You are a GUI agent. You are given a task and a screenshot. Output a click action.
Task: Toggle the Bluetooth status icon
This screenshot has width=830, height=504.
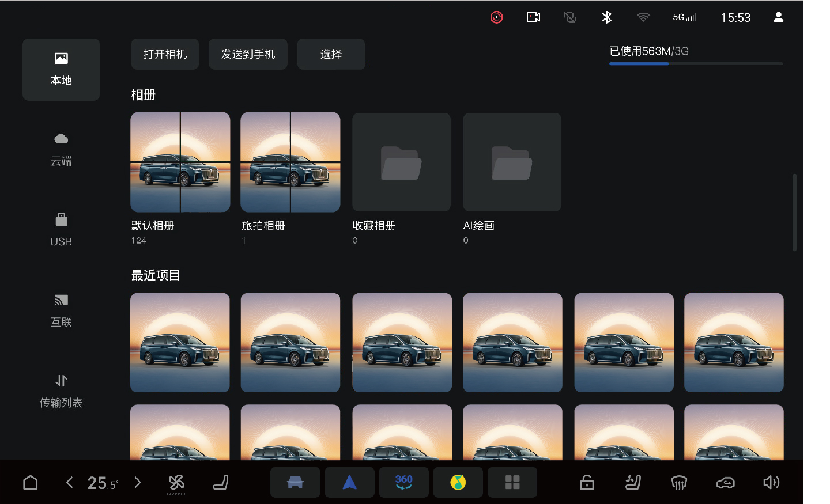[x=607, y=17]
